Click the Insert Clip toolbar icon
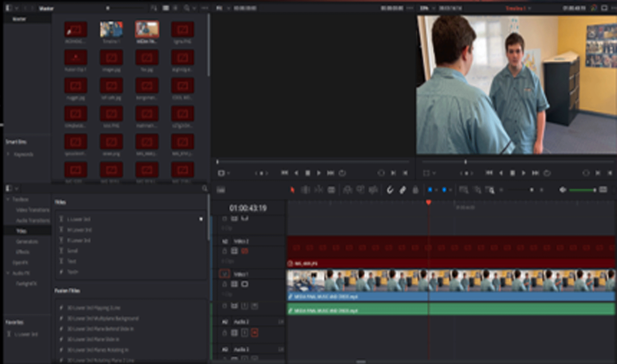Image resolution: width=617 pixels, height=364 pixels. 347,190
